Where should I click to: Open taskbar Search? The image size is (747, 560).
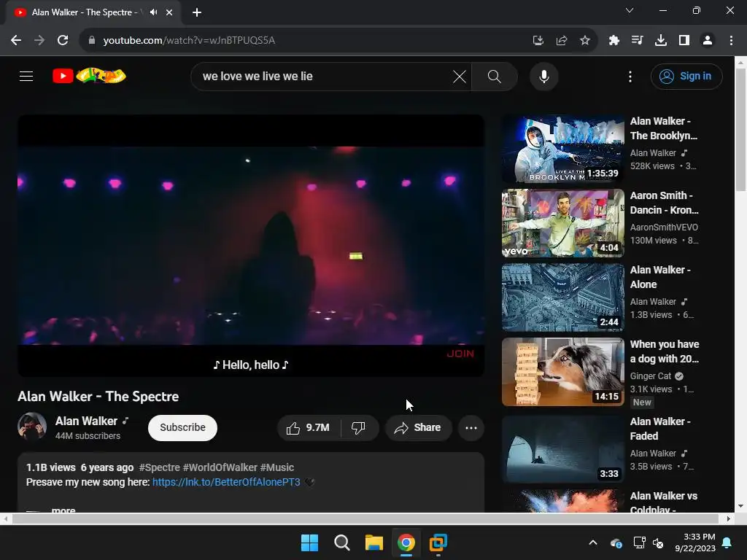coord(341,542)
